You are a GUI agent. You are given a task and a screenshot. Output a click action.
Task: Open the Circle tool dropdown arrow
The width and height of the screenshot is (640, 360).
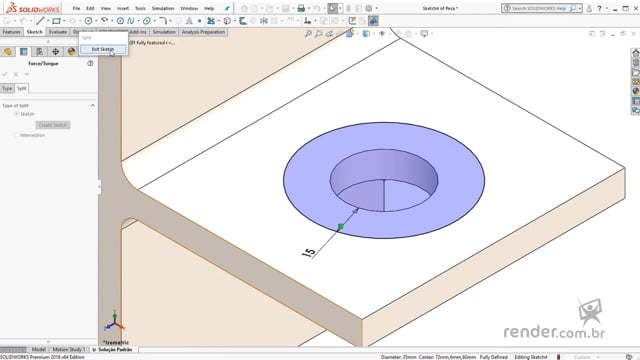click(96, 21)
